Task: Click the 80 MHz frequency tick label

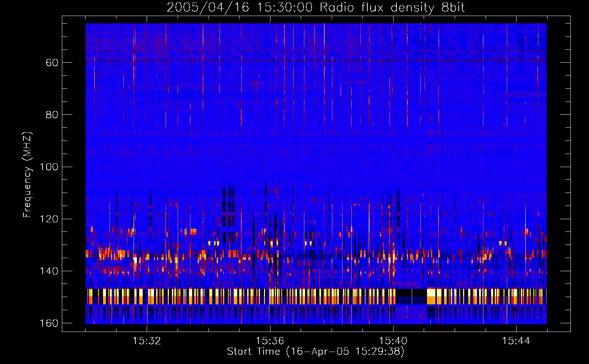Action: click(x=52, y=115)
